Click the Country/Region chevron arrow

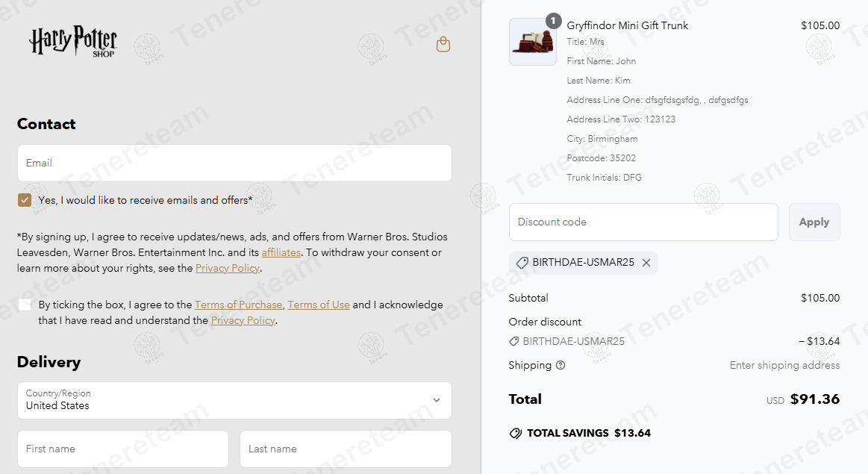(x=436, y=400)
